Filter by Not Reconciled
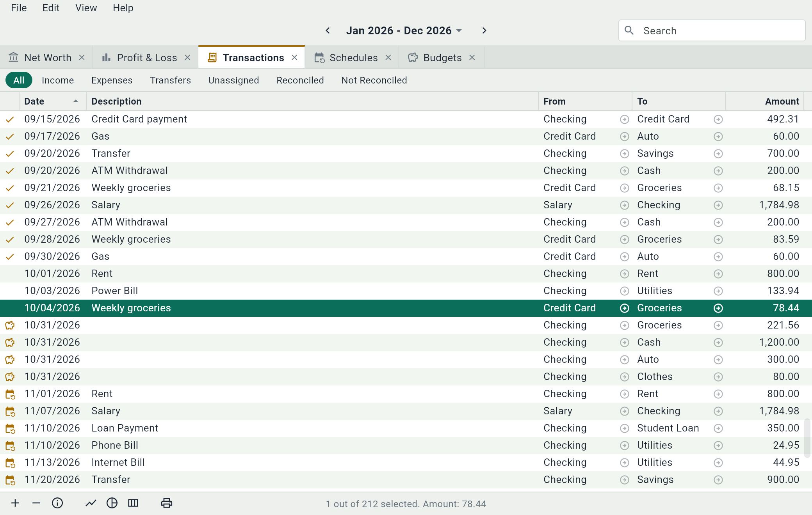Image resolution: width=812 pixels, height=515 pixels. [x=374, y=80]
